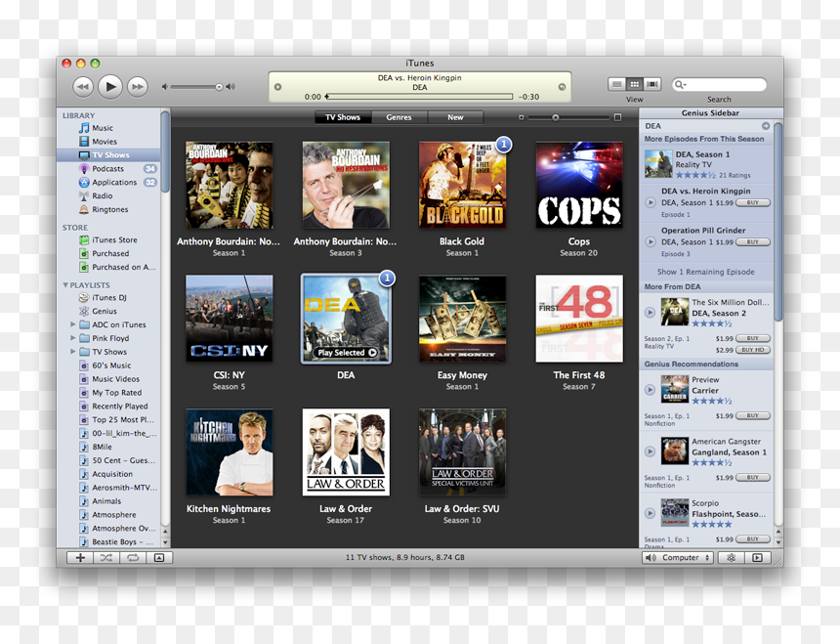The width and height of the screenshot is (840, 644).
Task: Select The First 48 show artwork
Action: 579,319
